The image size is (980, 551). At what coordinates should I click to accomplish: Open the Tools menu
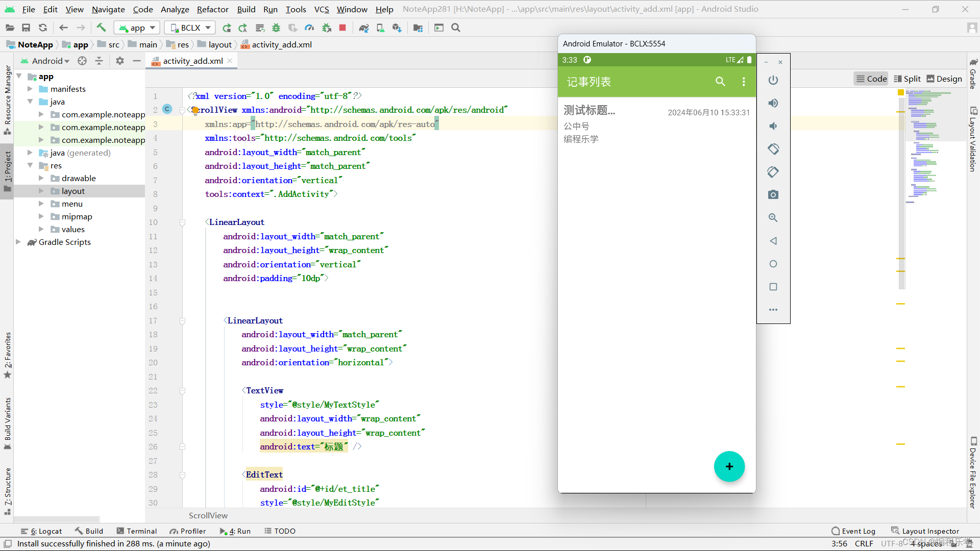click(x=296, y=9)
